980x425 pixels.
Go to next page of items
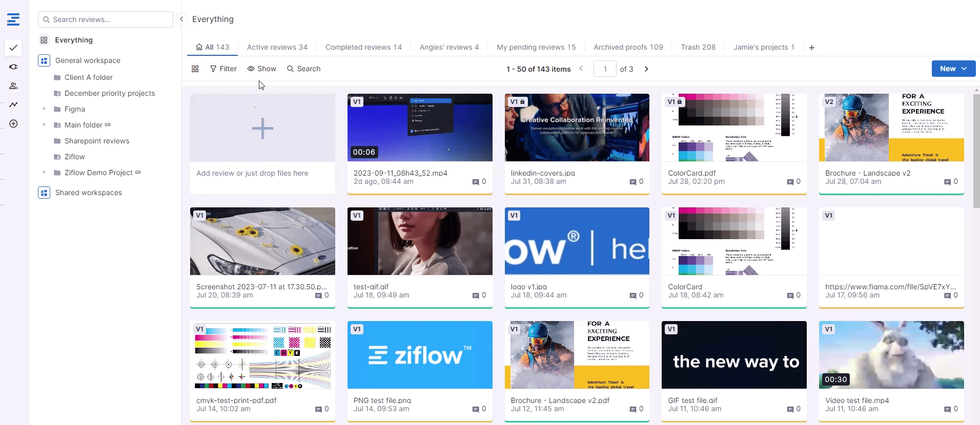click(x=646, y=69)
